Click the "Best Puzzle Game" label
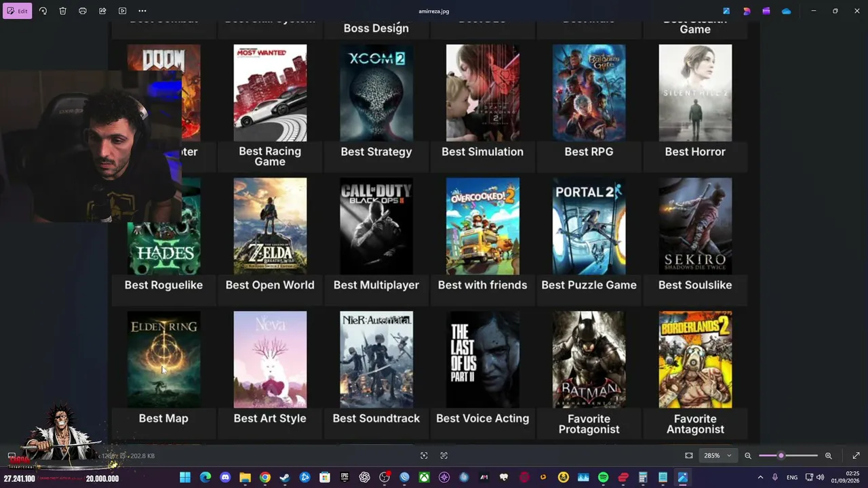Screen dimensions: 868x488 click(x=589, y=285)
